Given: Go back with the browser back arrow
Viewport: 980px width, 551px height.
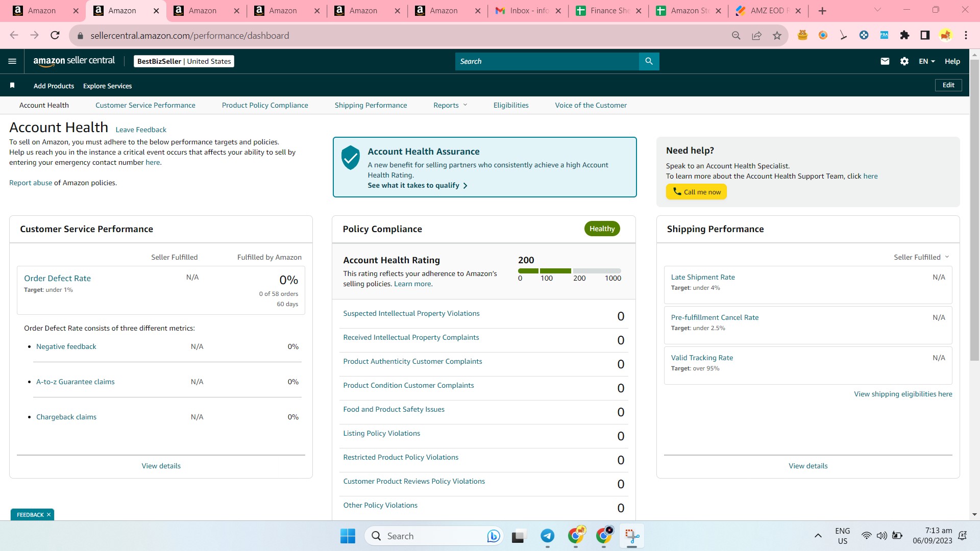Looking at the screenshot, I should 14,35.
